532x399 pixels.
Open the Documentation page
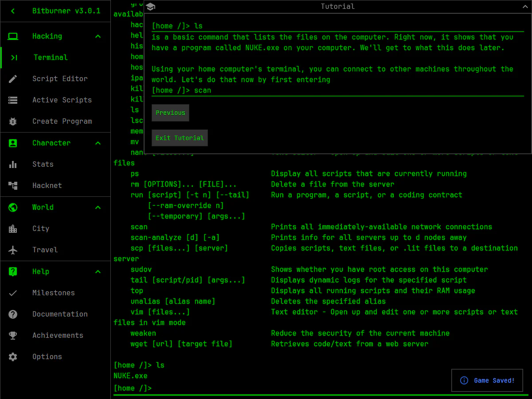(55, 314)
